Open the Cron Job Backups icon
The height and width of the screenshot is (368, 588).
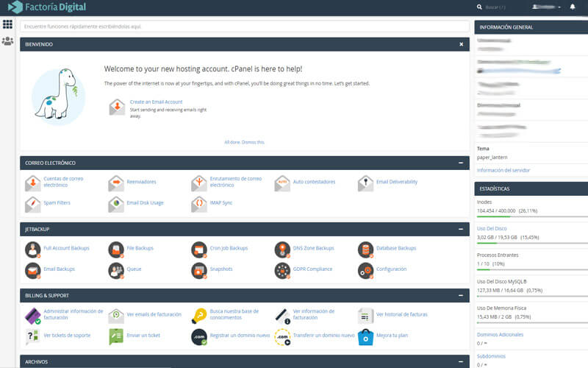click(x=199, y=250)
